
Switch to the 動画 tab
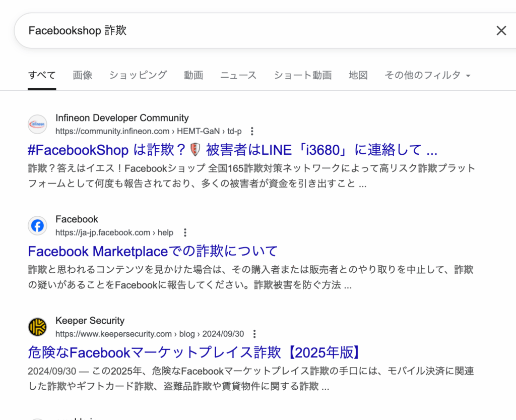coord(193,75)
